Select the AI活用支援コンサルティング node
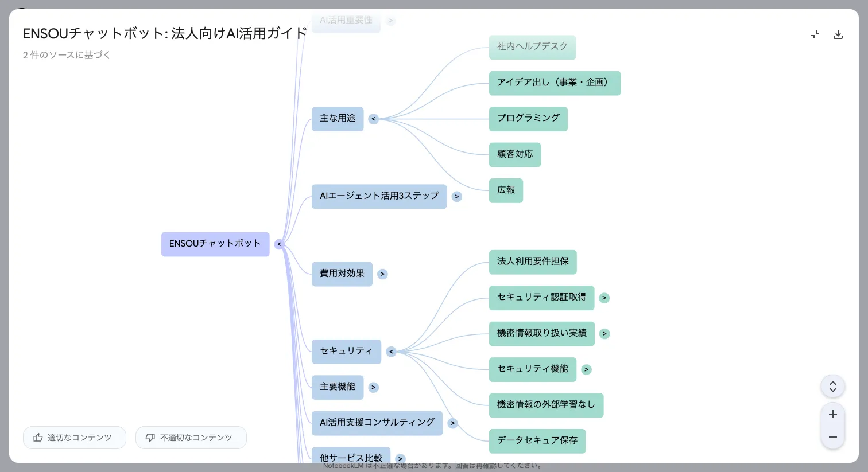Screen dimensions: 868x472 point(377,423)
